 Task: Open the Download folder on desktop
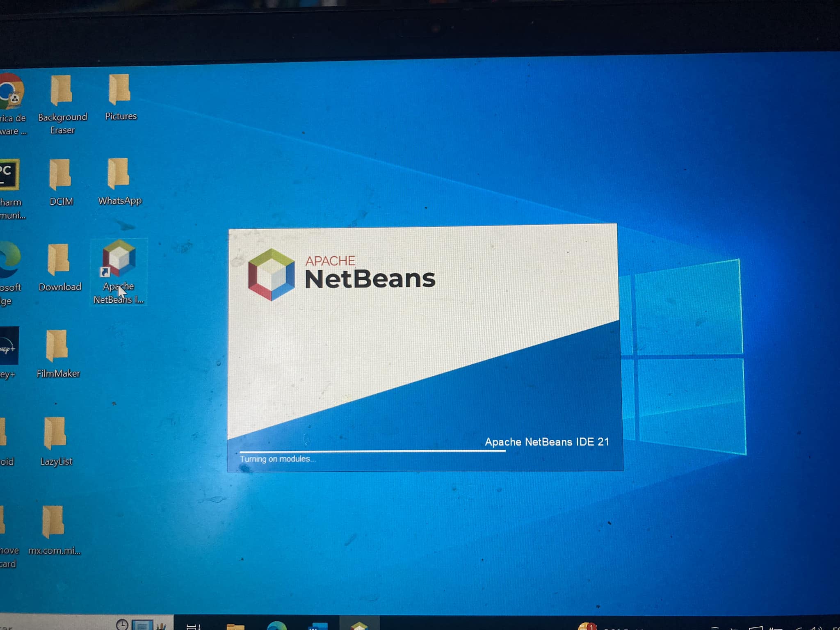coord(59,260)
